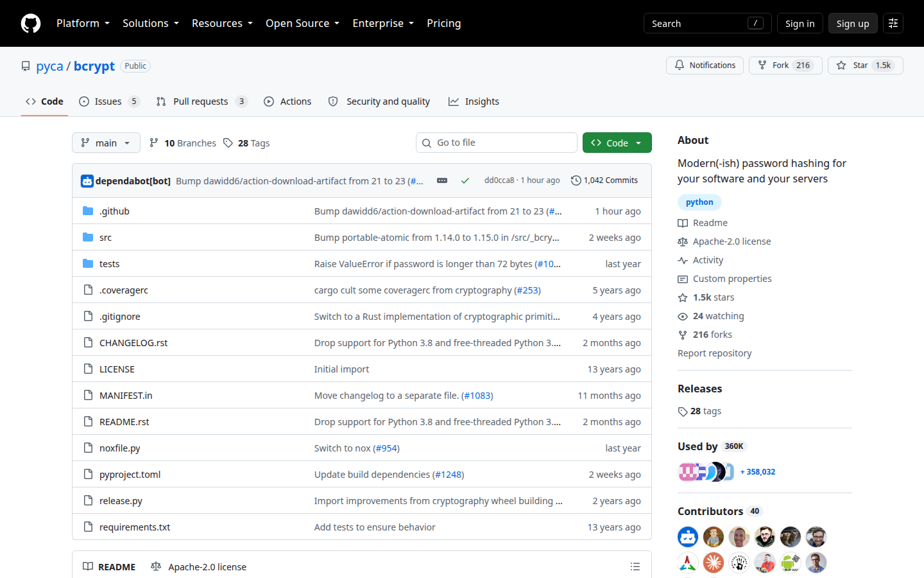Open Readme link in About sidebar

tap(703, 223)
